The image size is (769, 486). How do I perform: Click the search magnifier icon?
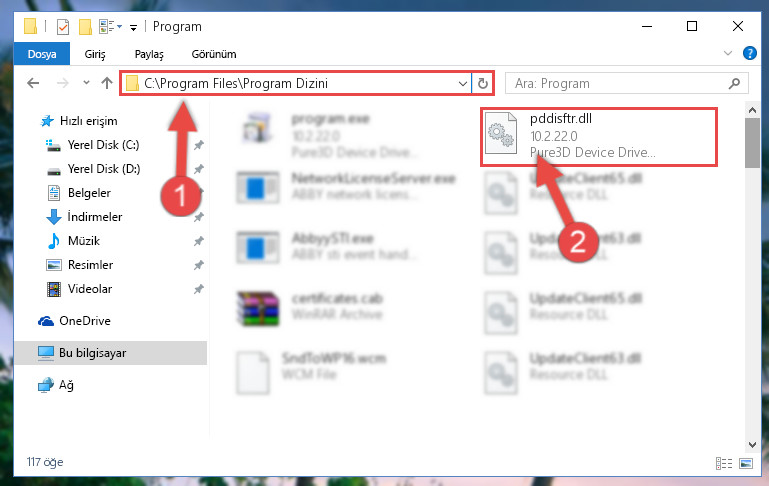click(734, 83)
